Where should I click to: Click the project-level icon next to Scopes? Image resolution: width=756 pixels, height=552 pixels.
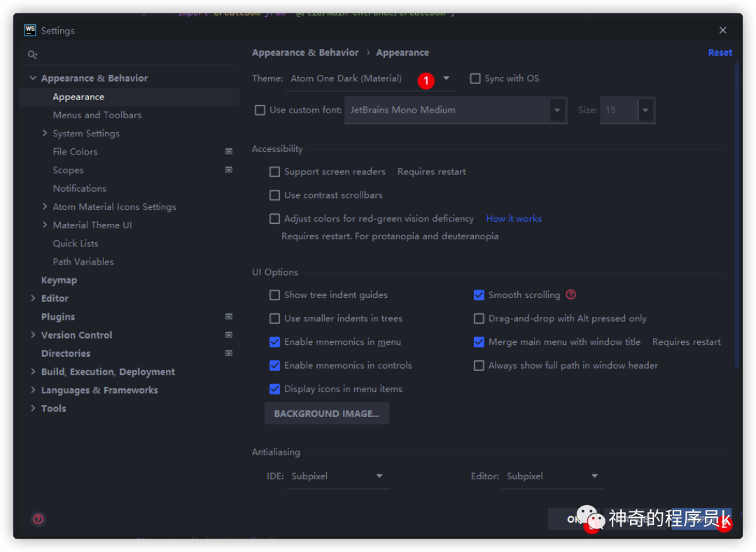228,169
